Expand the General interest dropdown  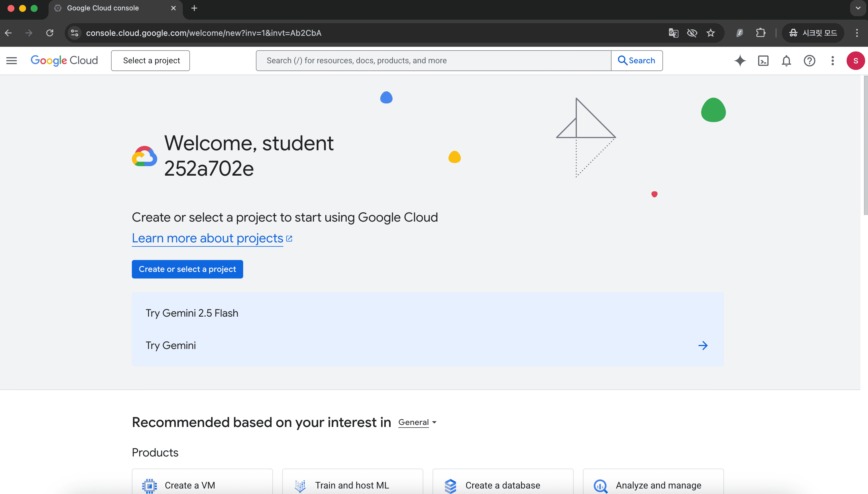click(417, 422)
